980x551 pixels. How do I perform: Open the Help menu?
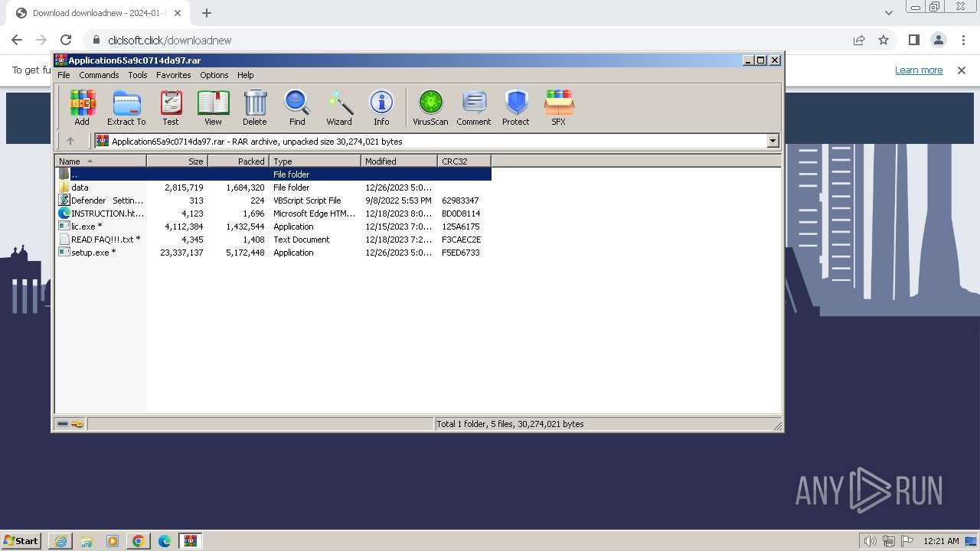pos(245,75)
